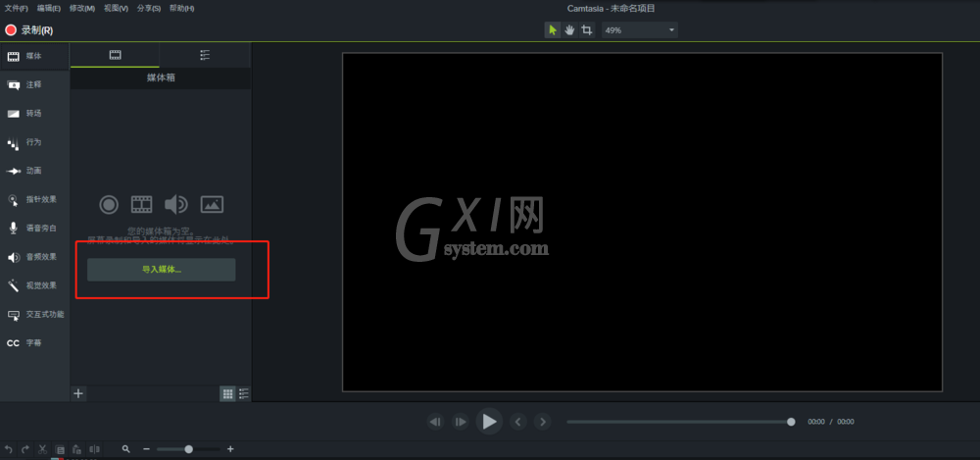
Task: Click the image picture icon in the empty media bin
Action: [x=212, y=204]
